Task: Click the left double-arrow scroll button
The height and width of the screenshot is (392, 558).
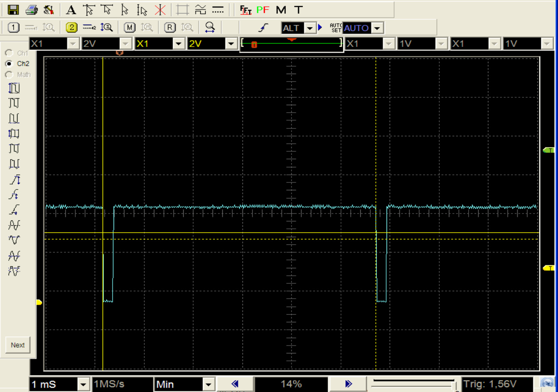Action: [x=235, y=384]
